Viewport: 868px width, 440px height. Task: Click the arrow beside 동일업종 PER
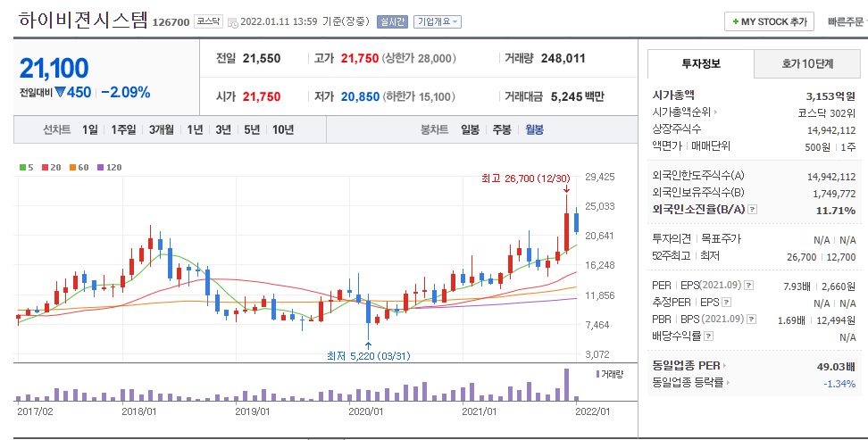(x=724, y=366)
